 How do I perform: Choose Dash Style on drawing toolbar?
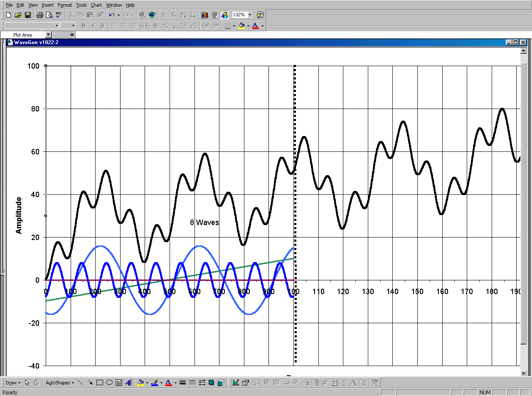(192, 383)
